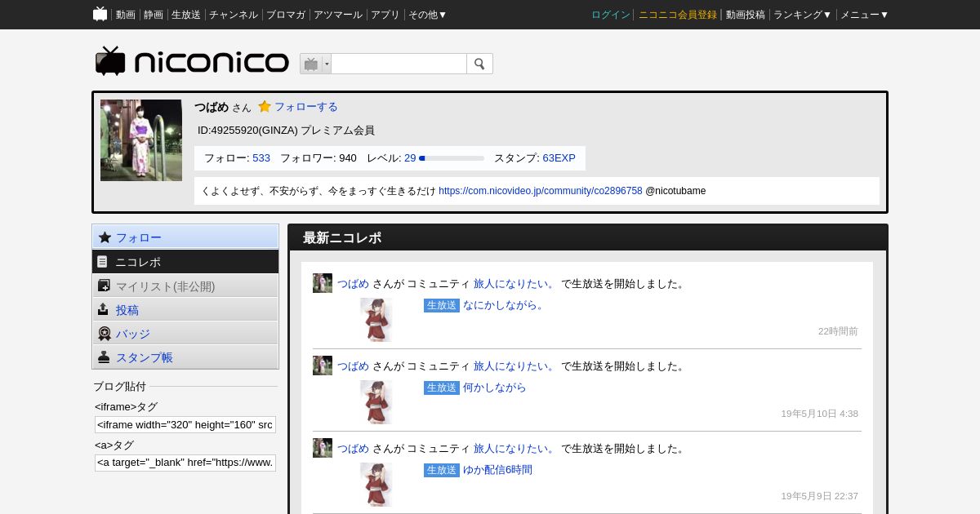This screenshot has width=980, height=514.
Task: Click the 63EXP stamp link
Action: pos(559,158)
